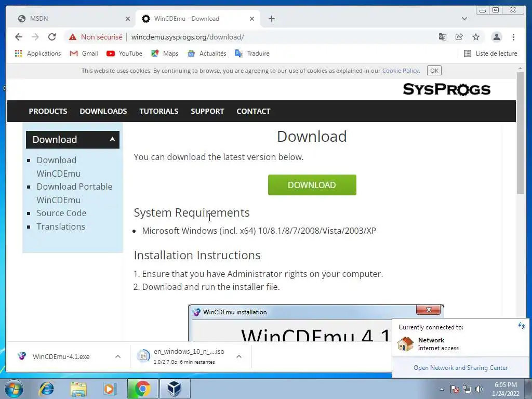Launch Internet Explorer from taskbar
Screen dimensions: 532x399
[x=46, y=389]
